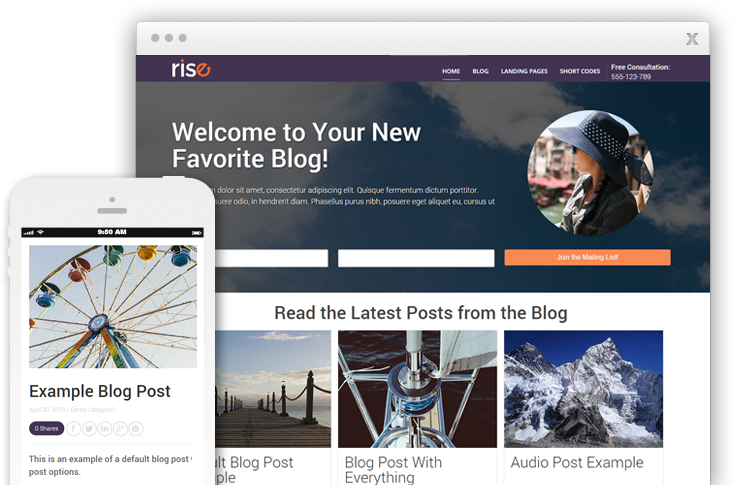Open the Short Codes menu
735x485 pixels.
click(x=580, y=71)
